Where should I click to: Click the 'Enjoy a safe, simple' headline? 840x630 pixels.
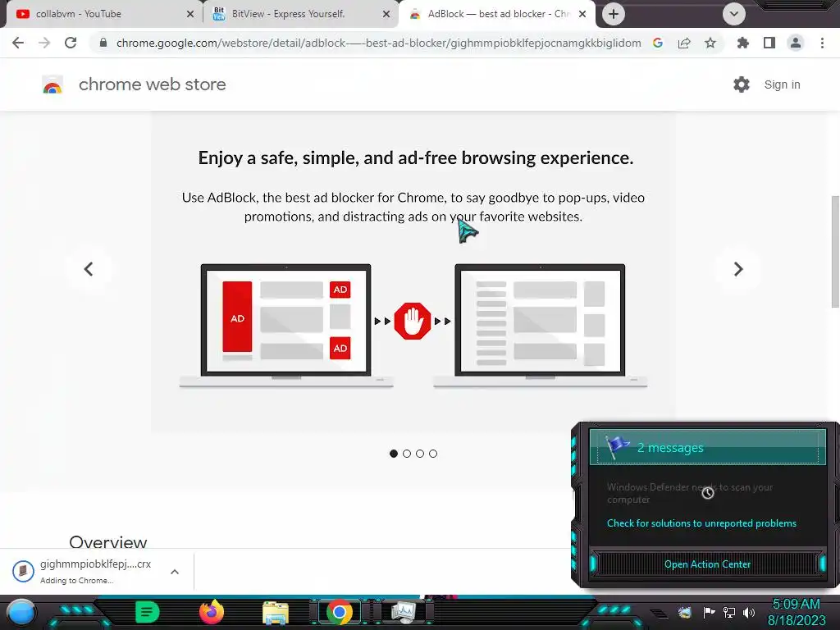click(416, 158)
